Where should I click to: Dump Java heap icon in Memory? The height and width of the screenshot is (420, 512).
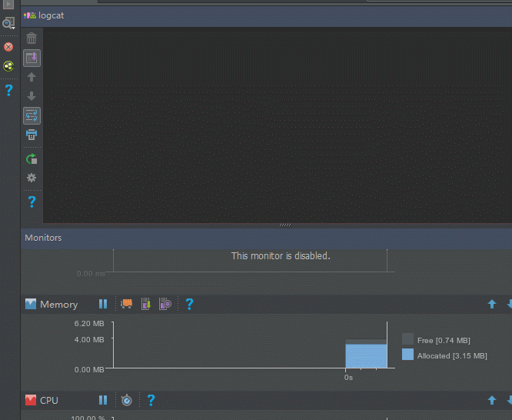[146, 304]
